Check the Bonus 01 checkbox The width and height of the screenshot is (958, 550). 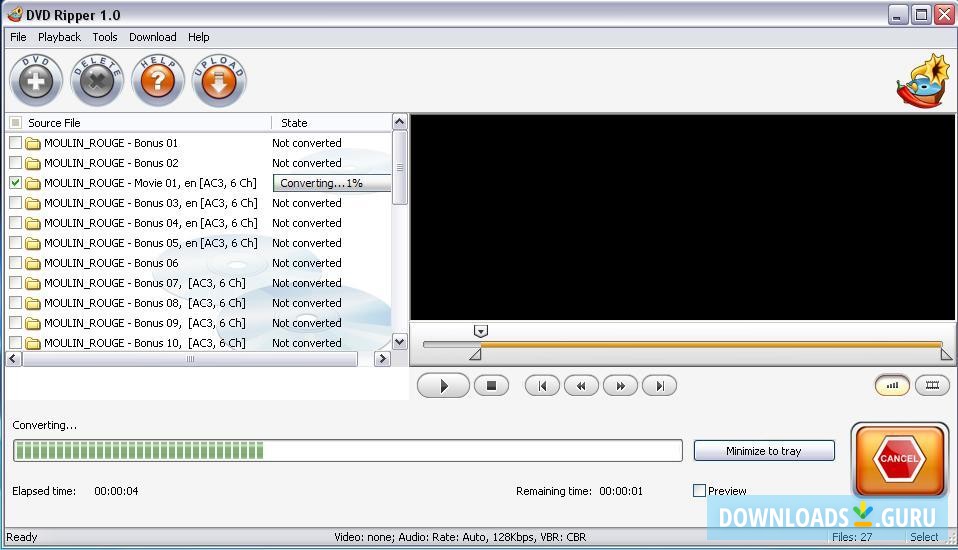click(15, 143)
